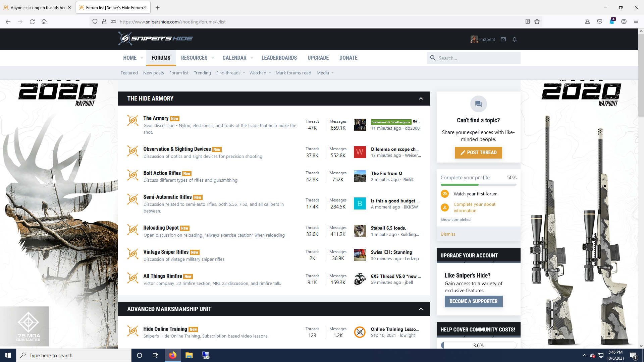Go to New posts

click(154, 73)
